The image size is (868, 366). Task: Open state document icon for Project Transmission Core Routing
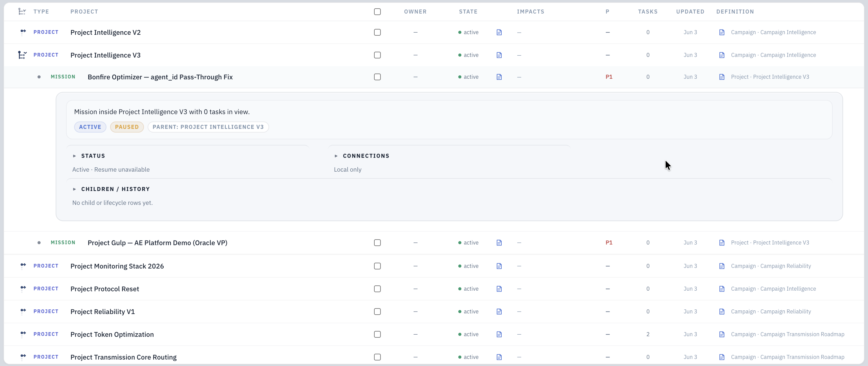[499, 357]
